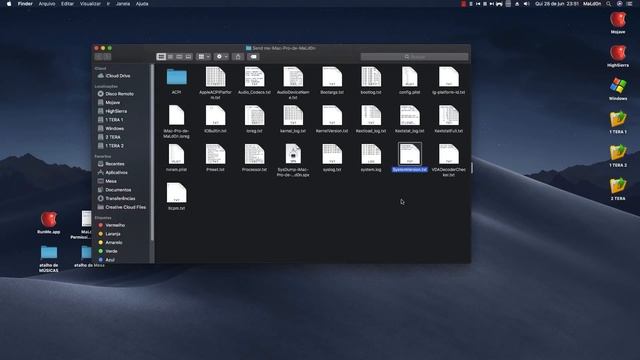Switch Finder to gallery view

(x=188, y=57)
